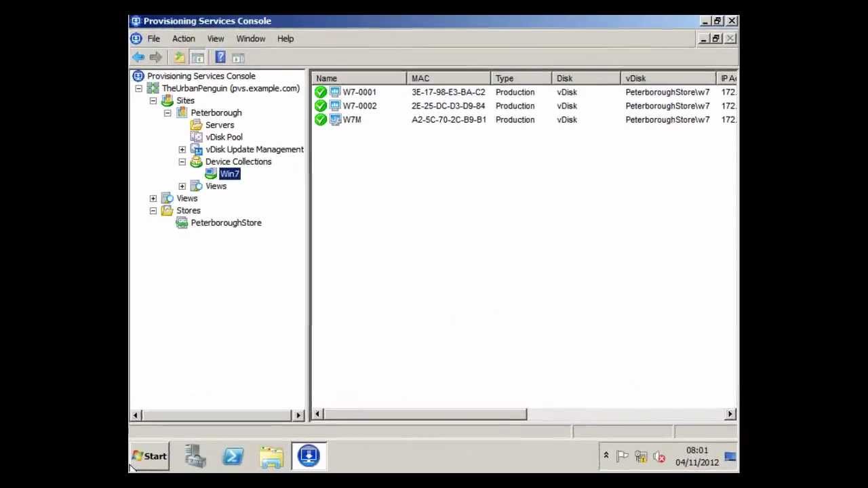Collapse the Device Collections node
The width and height of the screenshot is (868, 488).
click(182, 162)
